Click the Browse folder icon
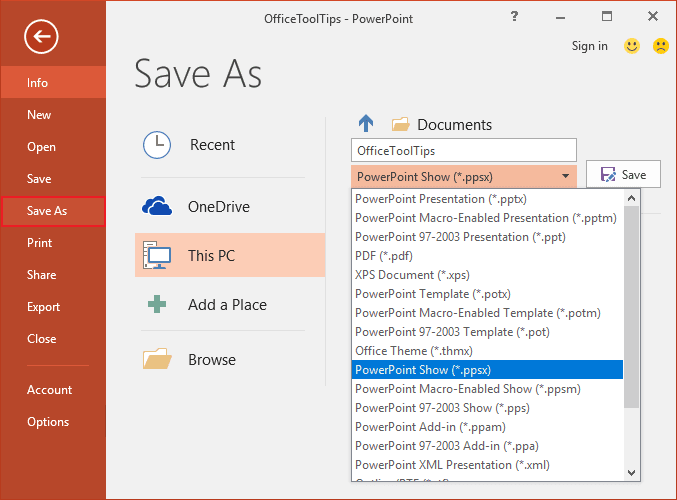Viewport: 677px width, 500px height. tap(157, 359)
